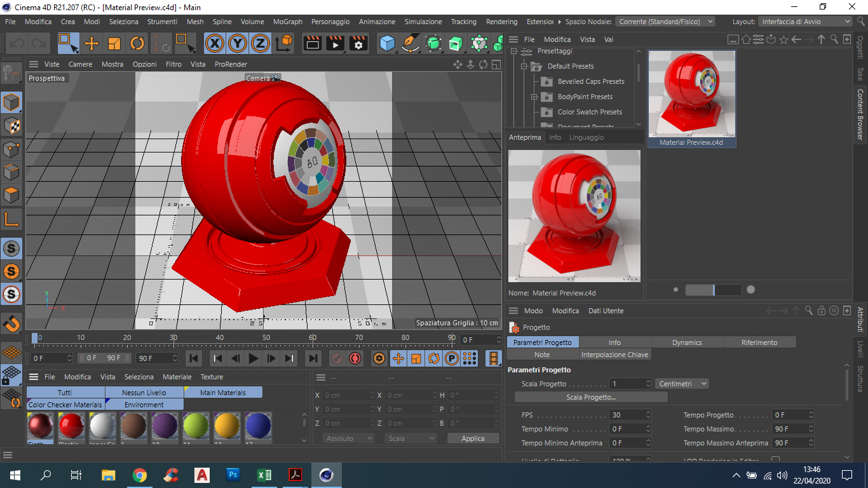Click the Scala Progetto... button
The width and height of the screenshot is (868, 488).
(x=591, y=397)
